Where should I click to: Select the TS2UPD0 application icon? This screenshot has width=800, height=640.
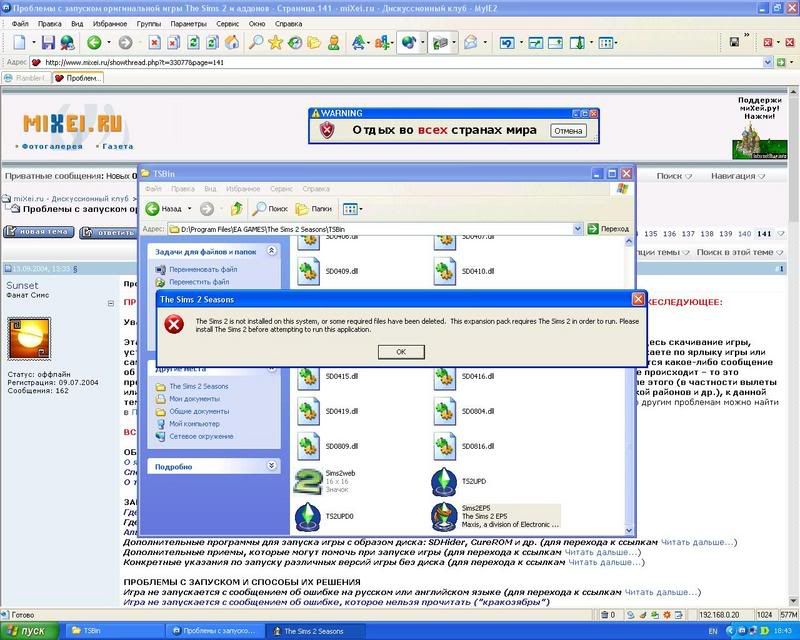tap(308, 516)
